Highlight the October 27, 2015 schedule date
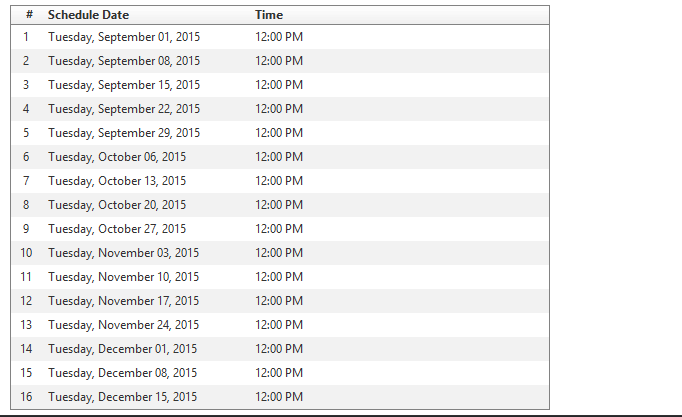 (117, 229)
